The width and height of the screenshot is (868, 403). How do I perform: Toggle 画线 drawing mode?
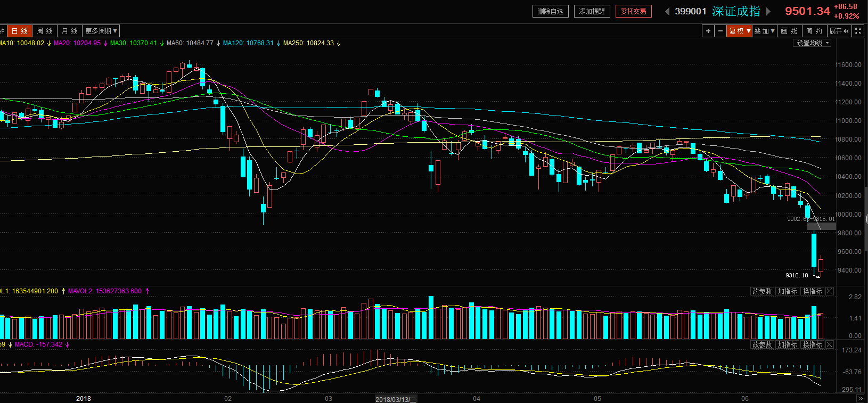coord(789,31)
